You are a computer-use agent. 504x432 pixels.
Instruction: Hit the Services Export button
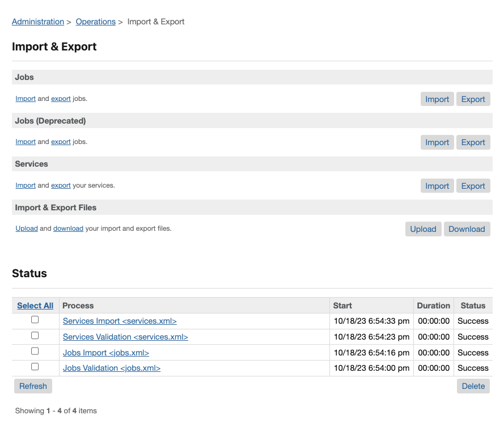click(x=473, y=186)
